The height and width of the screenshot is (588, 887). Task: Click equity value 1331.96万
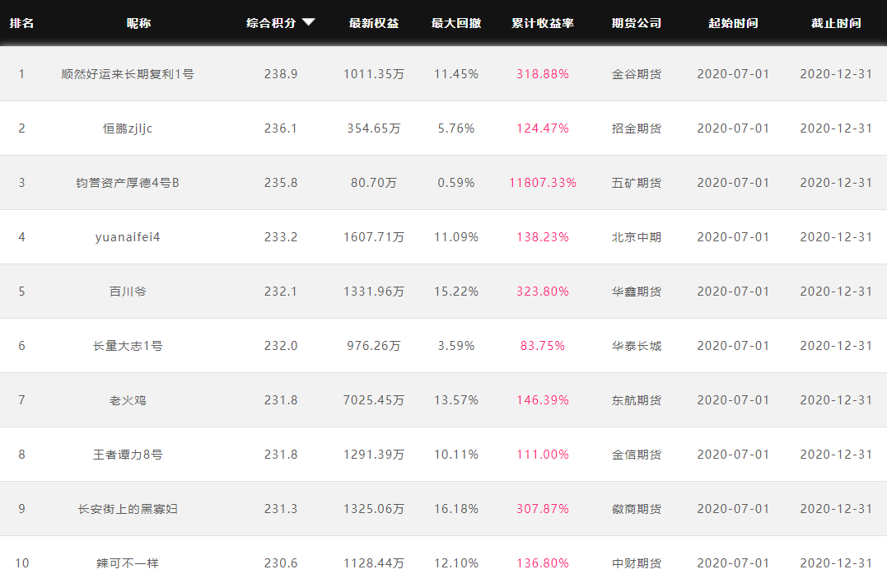tap(374, 292)
